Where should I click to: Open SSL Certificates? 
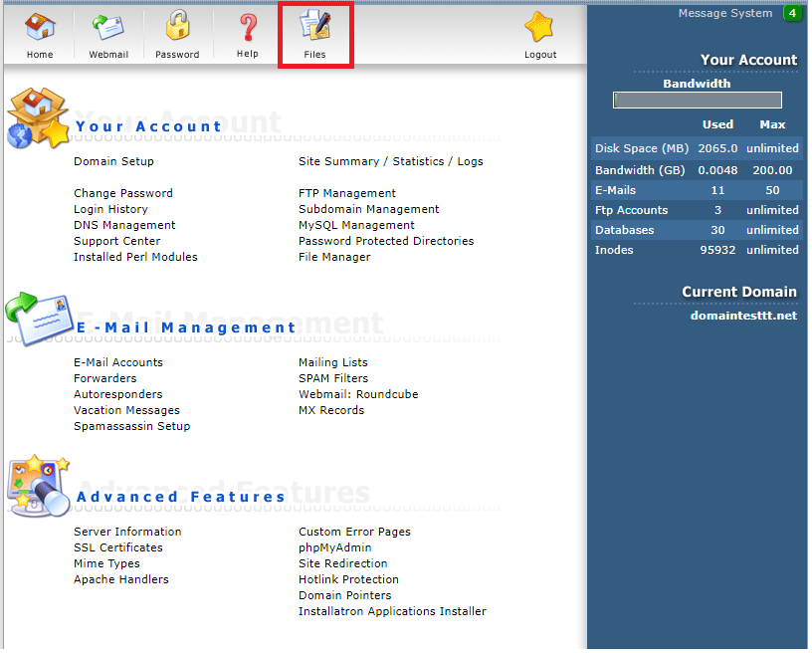[118, 548]
